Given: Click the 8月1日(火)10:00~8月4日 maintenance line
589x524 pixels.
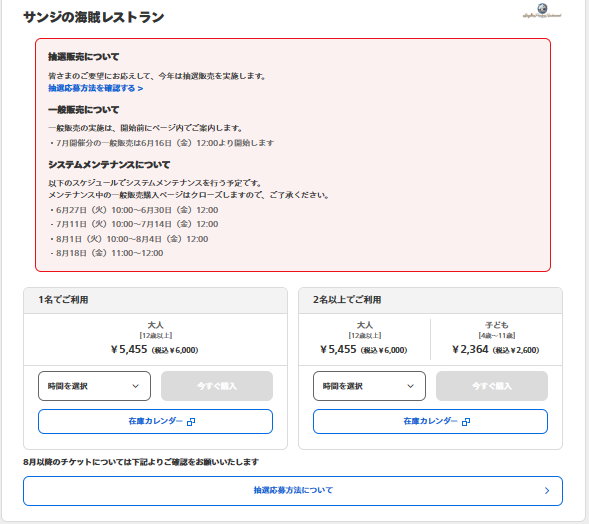Looking at the screenshot, I should (129, 239).
